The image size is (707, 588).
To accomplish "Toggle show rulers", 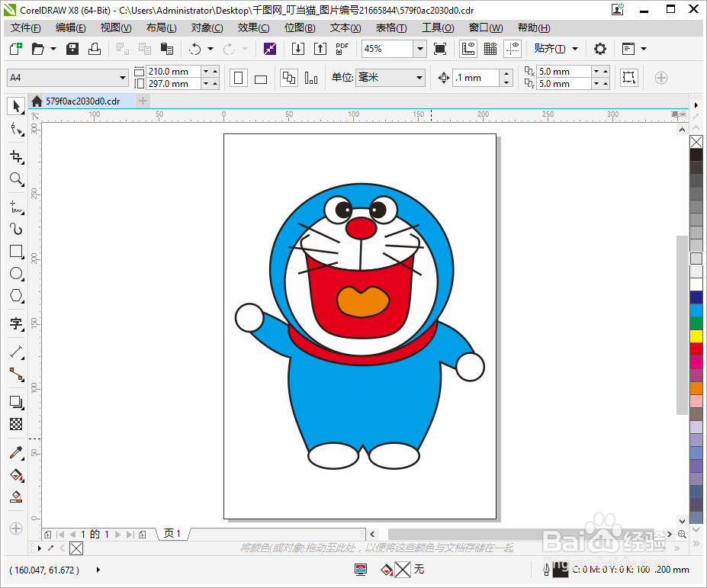I will click(x=468, y=49).
